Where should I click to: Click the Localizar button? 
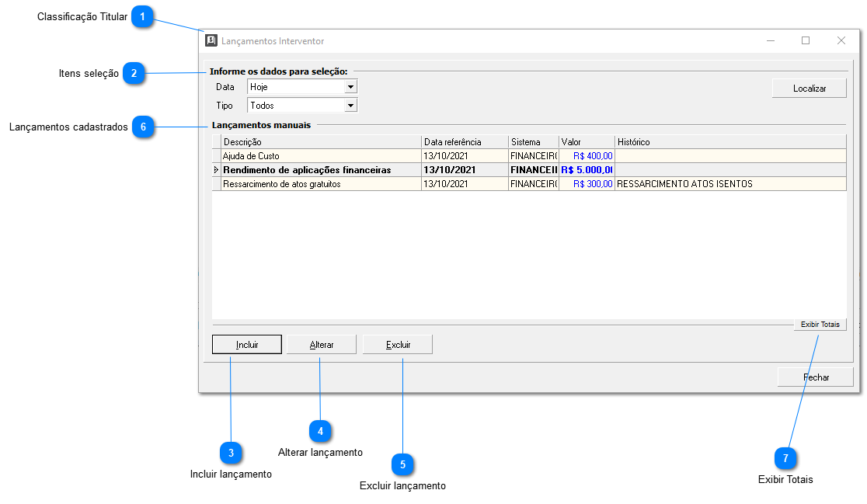(x=809, y=89)
